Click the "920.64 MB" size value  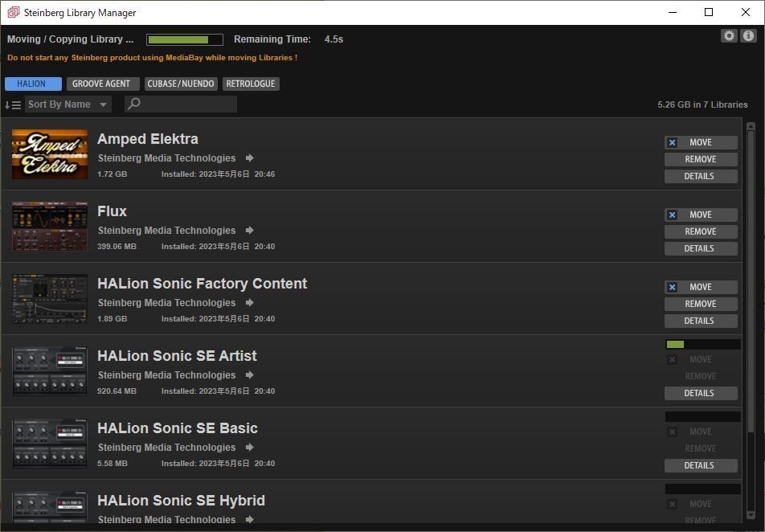pos(117,391)
